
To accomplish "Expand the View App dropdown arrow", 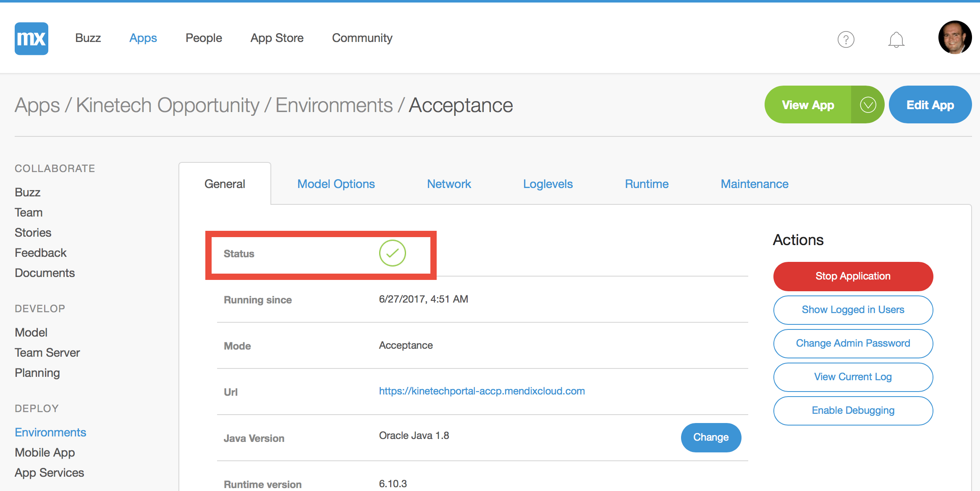I will [x=868, y=104].
